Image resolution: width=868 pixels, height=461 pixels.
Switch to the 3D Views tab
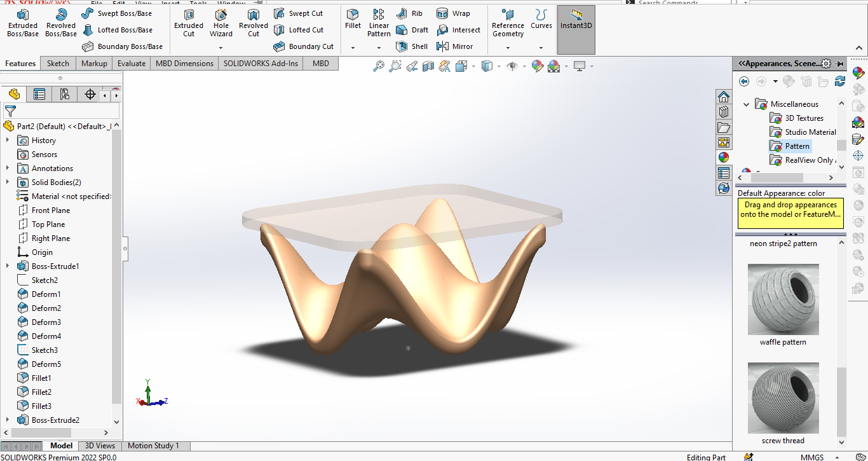[x=100, y=446]
